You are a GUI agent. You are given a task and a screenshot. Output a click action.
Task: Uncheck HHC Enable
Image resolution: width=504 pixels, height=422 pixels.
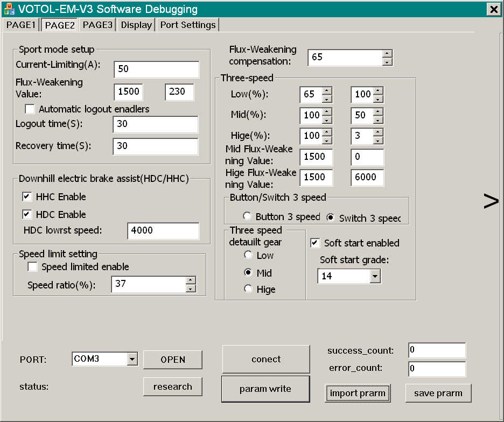click(27, 197)
